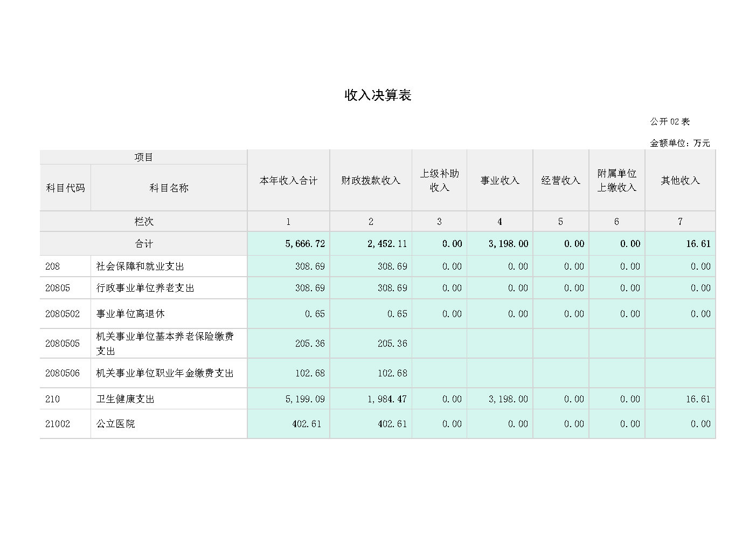Image resolution: width=756 pixels, height=535 pixels.
Task: Select the 1,984.47 value cell
Action: [x=387, y=399]
